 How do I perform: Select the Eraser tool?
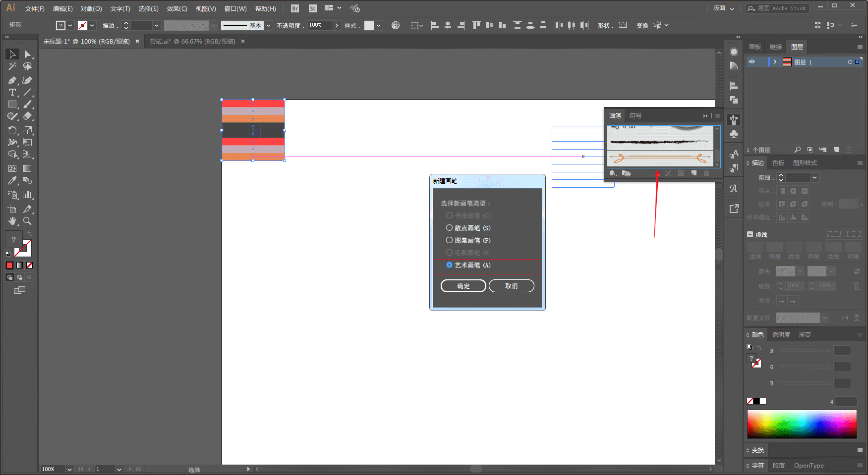point(28,116)
